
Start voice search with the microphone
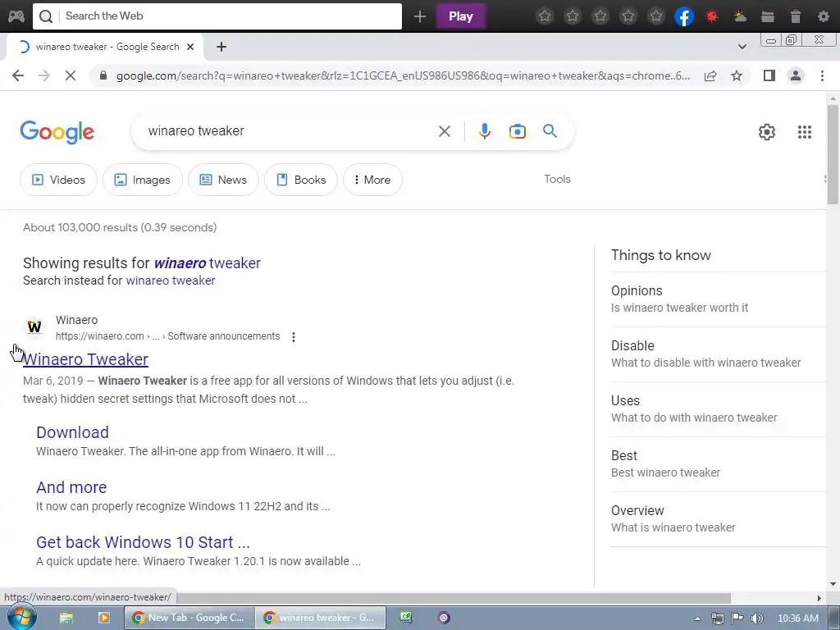pyautogui.click(x=484, y=131)
